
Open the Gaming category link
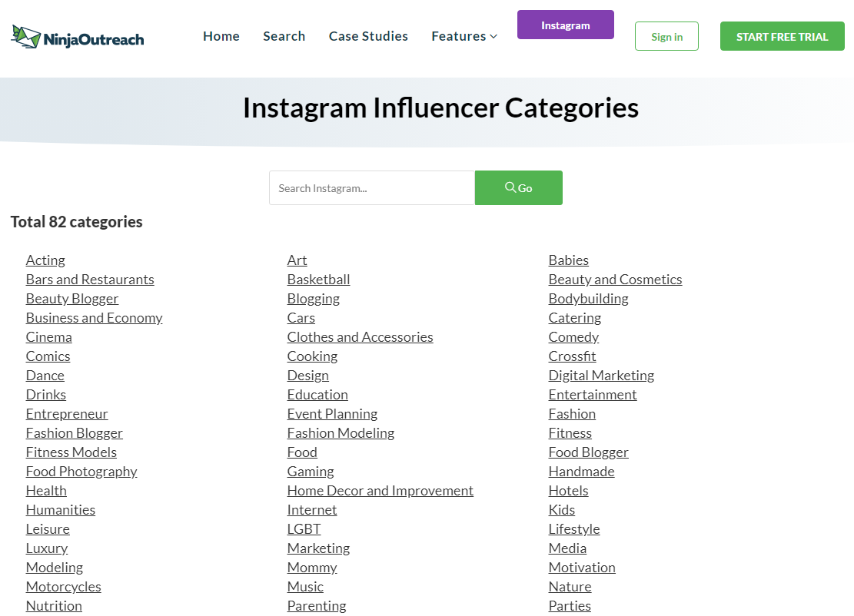point(311,472)
